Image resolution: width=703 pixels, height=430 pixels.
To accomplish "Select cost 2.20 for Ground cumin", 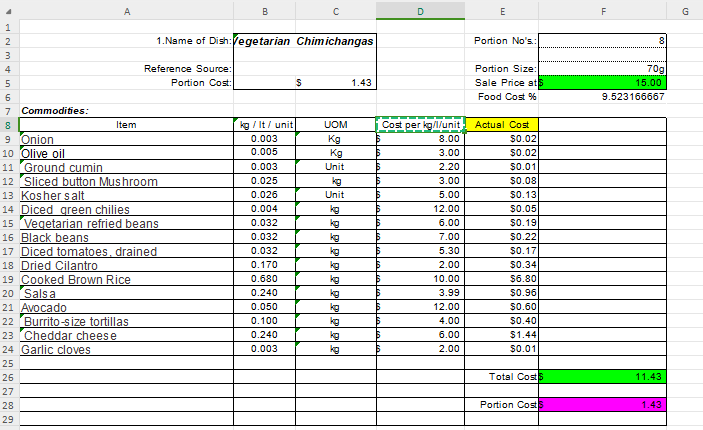I will pyautogui.click(x=420, y=167).
